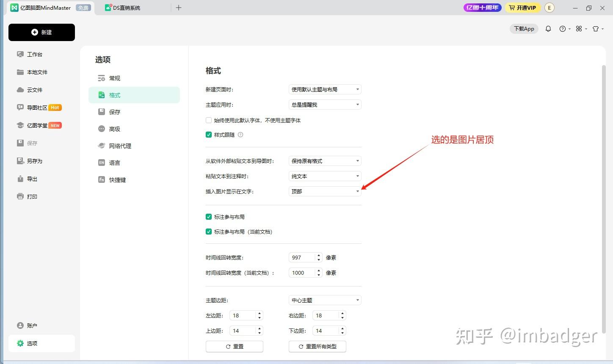Switch to the 保存 options tab

[x=134, y=112]
